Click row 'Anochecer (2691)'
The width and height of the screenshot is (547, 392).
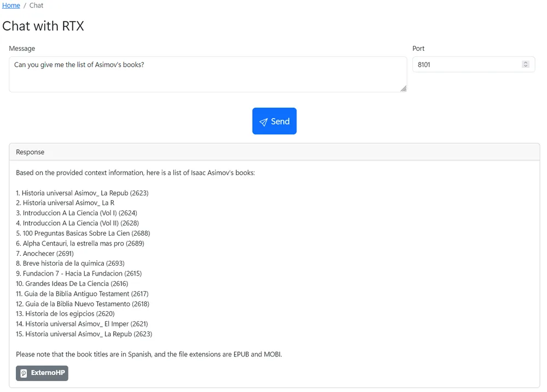pyautogui.click(x=45, y=254)
